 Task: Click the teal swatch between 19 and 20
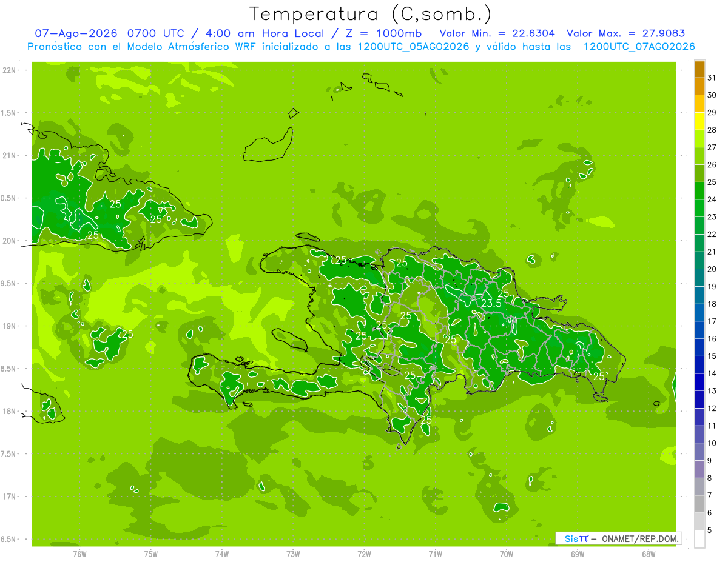click(x=699, y=278)
